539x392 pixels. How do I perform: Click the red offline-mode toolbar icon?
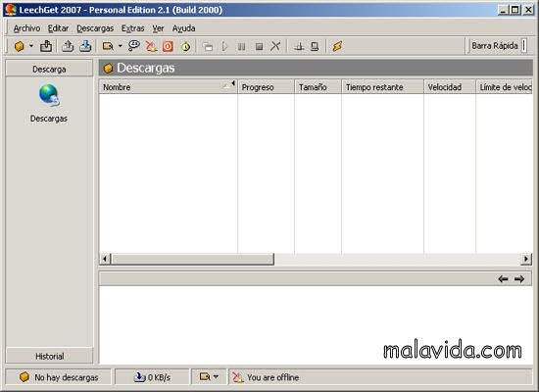pyautogui.click(x=151, y=46)
